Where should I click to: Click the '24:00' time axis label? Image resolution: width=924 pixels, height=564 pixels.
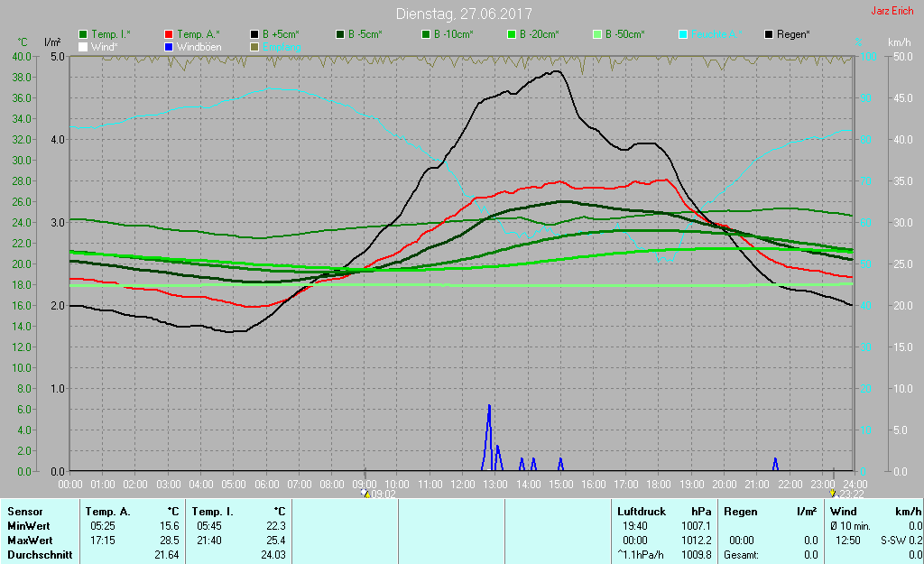tap(854, 485)
